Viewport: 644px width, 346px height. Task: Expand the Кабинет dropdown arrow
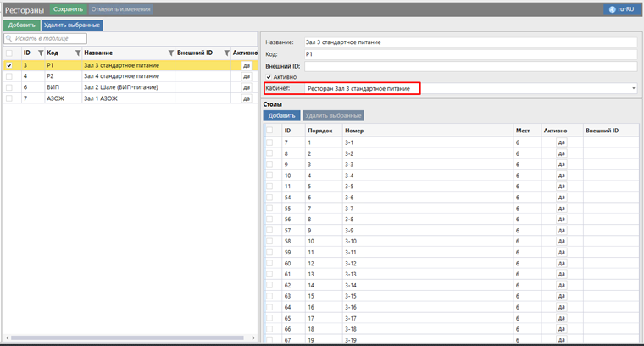click(x=634, y=88)
